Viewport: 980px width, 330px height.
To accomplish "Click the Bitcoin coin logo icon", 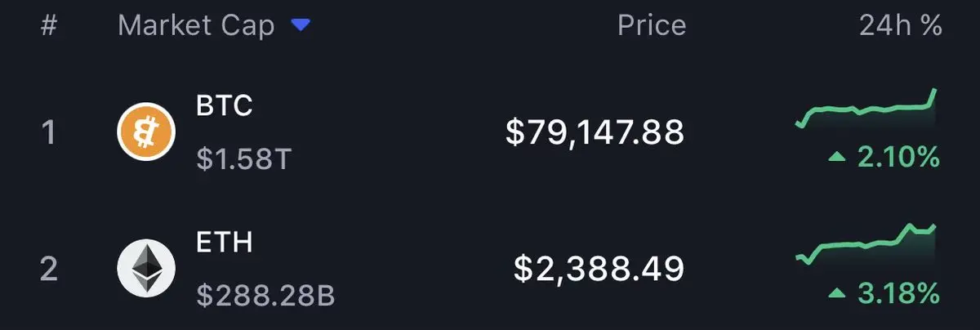I will tap(147, 133).
